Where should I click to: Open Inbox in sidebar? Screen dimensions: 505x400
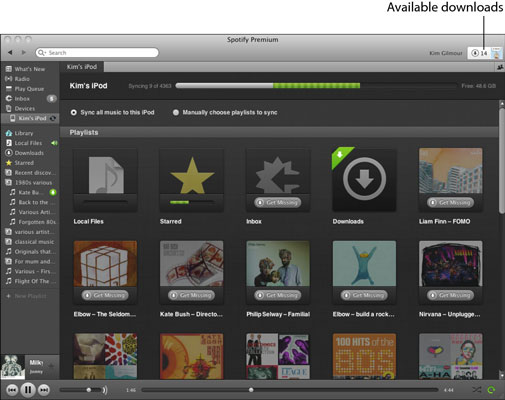click(x=22, y=99)
